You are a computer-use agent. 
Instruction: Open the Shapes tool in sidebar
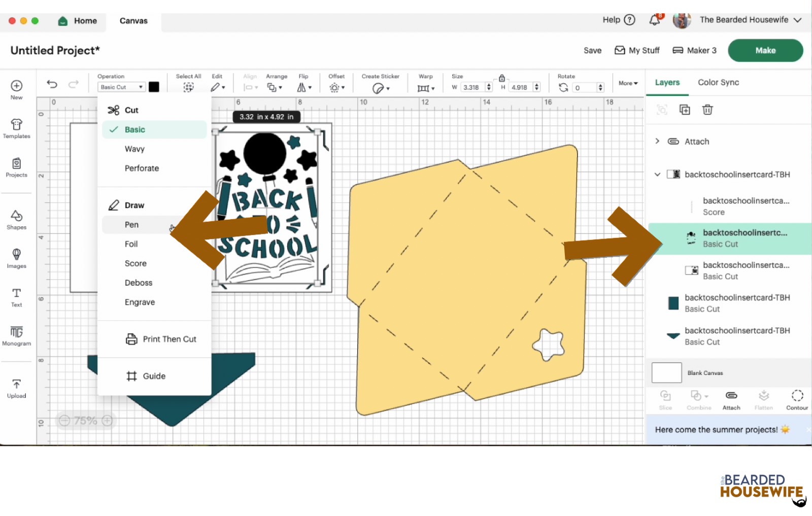[16, 220]
